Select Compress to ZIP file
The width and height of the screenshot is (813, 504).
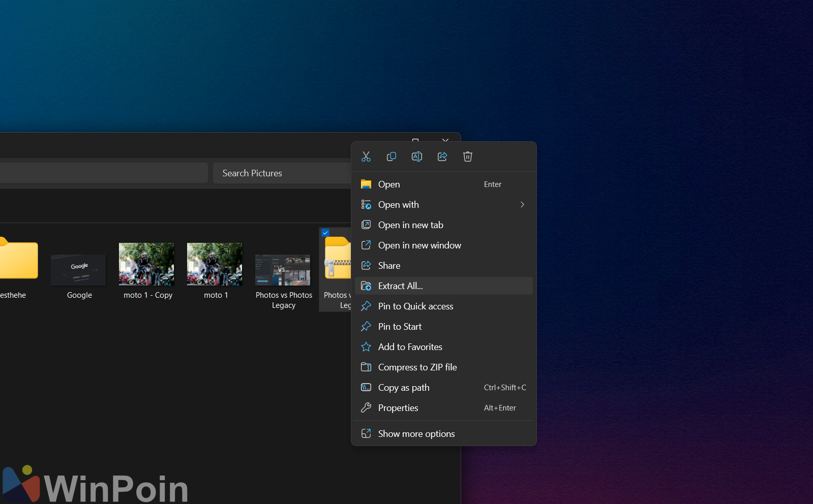[x=417, y=367]
